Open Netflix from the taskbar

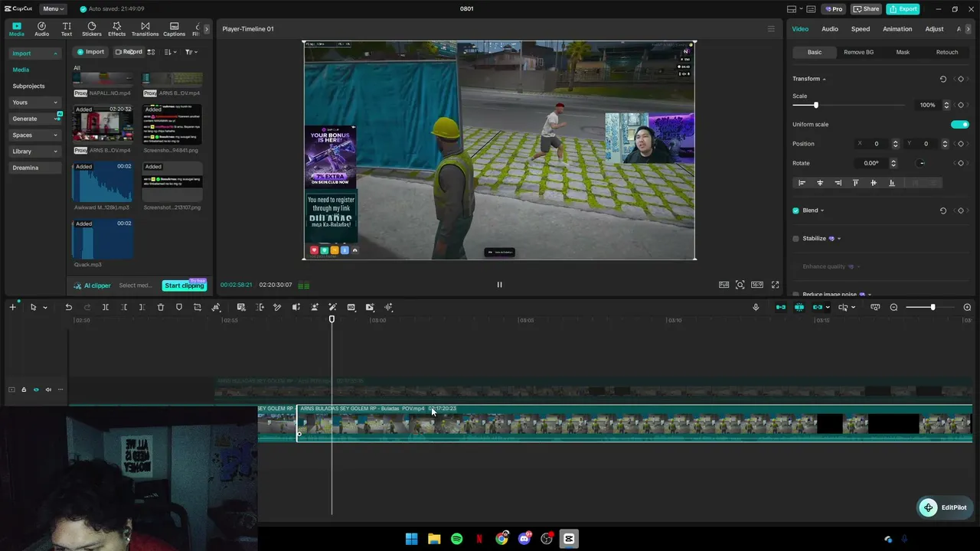coord(479,539)
